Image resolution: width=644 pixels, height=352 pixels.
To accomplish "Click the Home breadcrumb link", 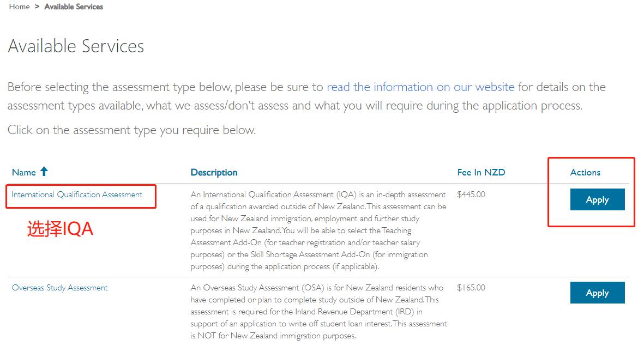I will point(19,7).
